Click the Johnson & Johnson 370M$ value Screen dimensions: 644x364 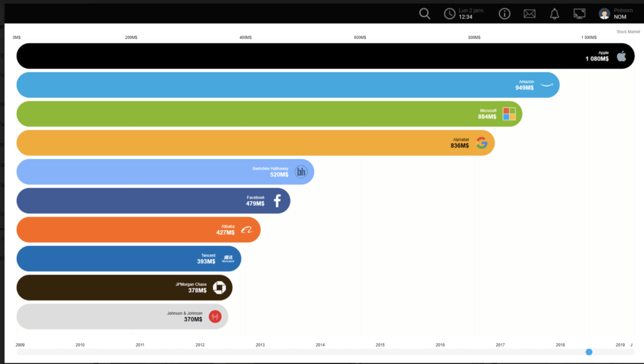pyautogui.click(x=193, y=319)
